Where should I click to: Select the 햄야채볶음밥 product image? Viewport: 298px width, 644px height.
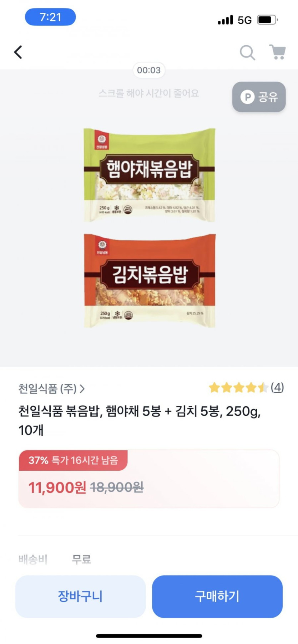click(150, 175)
